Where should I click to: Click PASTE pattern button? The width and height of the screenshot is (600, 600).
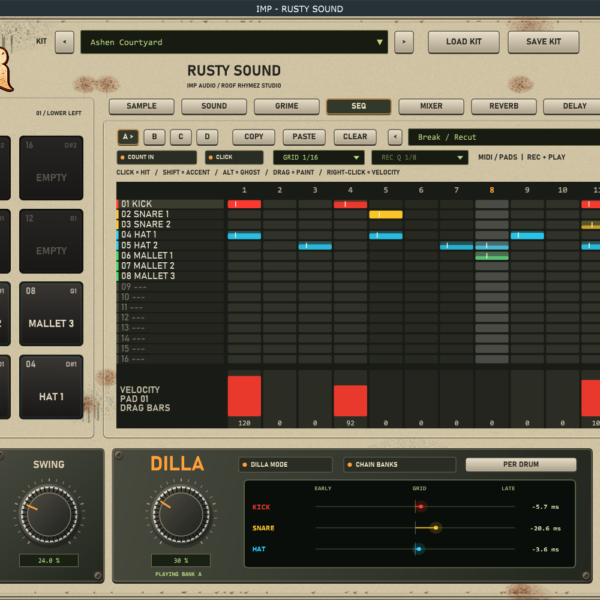pos(304,137)
